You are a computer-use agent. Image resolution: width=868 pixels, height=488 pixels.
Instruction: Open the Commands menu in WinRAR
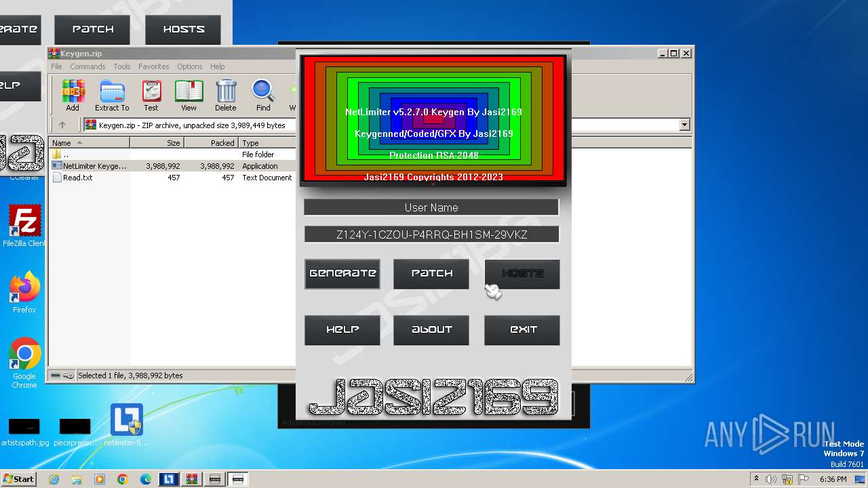87,66
